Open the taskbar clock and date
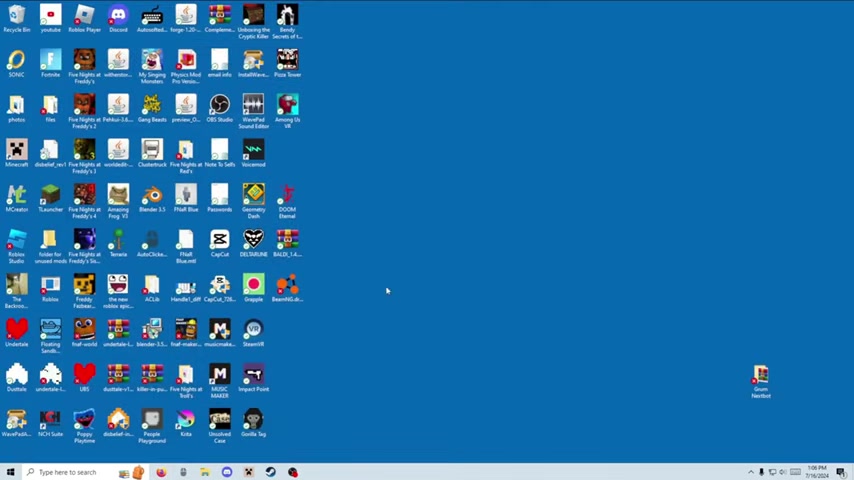This screenshot has height=480, width=854. pos(816,472)
